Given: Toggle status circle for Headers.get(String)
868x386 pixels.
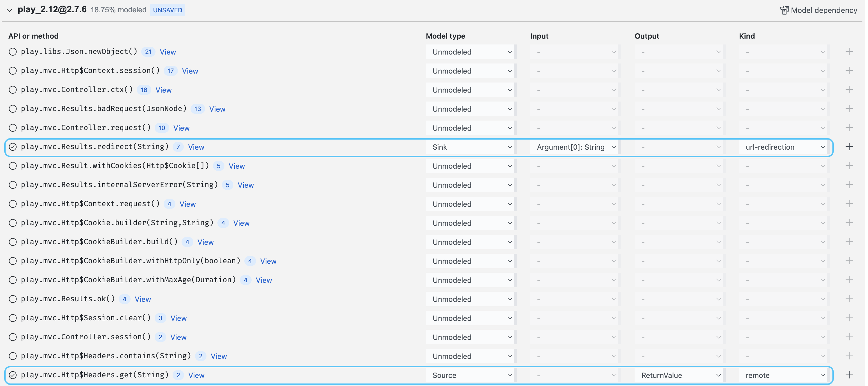Looking at the screenshot, I should (13, 375).
